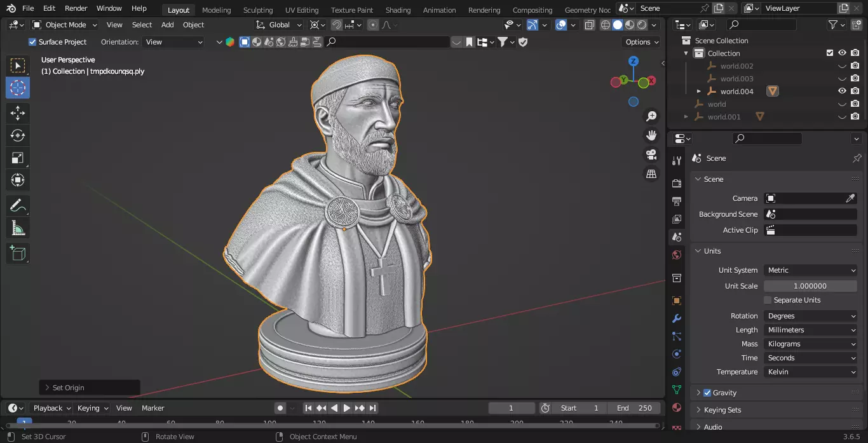Screen dimensions: 868x443
Task: Open the Render properties tab
Action: tap(677, 183)
